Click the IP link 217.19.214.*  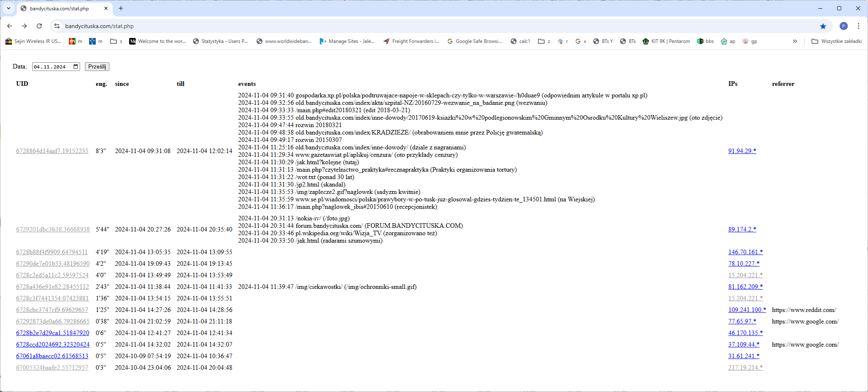[x=745, y=368]
